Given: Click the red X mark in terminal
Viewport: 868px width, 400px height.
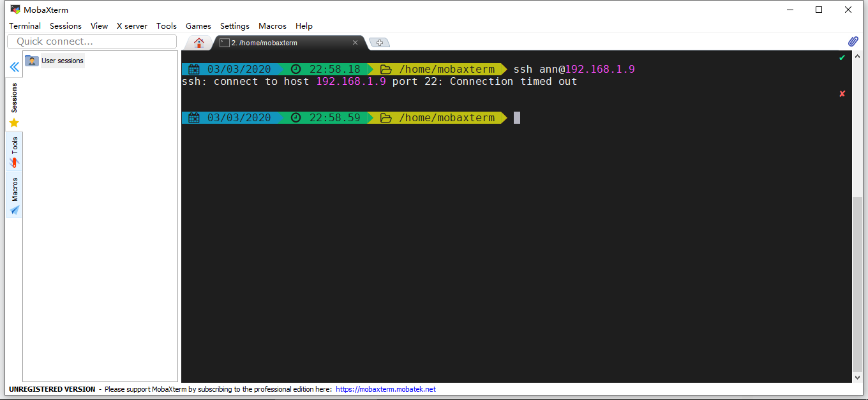Looking at the screenshot, I should coord(842,94).
